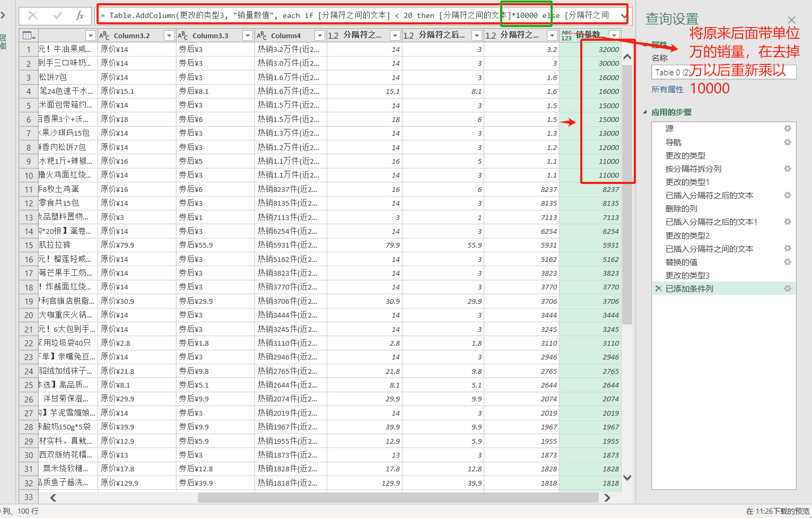The image size is (812, 518).
Task: Open the filter dropdown for Column3.3
Action: click(247, 36)
